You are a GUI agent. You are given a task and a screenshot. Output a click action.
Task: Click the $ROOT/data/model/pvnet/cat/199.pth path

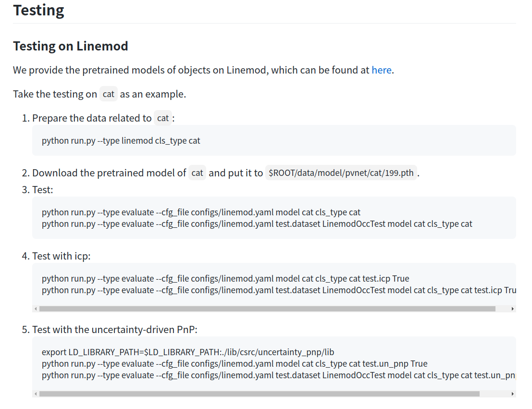click(x=341, y=173)
